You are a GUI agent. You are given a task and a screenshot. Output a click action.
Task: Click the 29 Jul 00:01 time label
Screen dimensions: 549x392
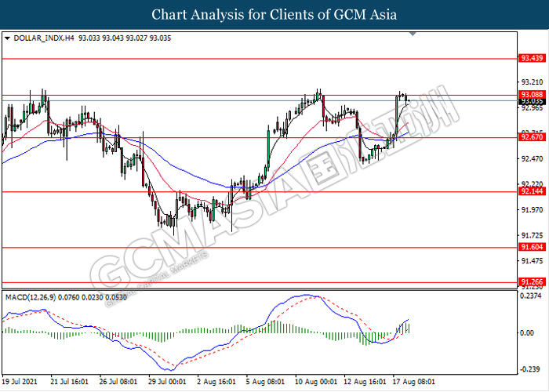pyautogui.click(x=167, y=381)
